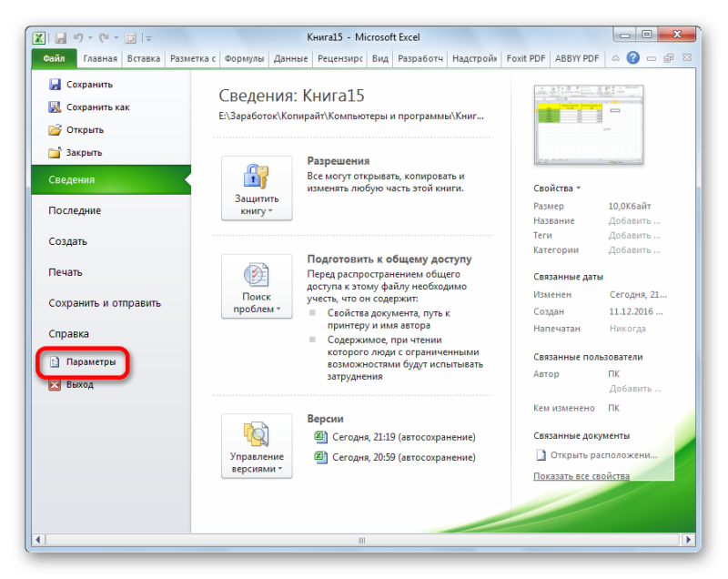Add a Категории property value

634,250
